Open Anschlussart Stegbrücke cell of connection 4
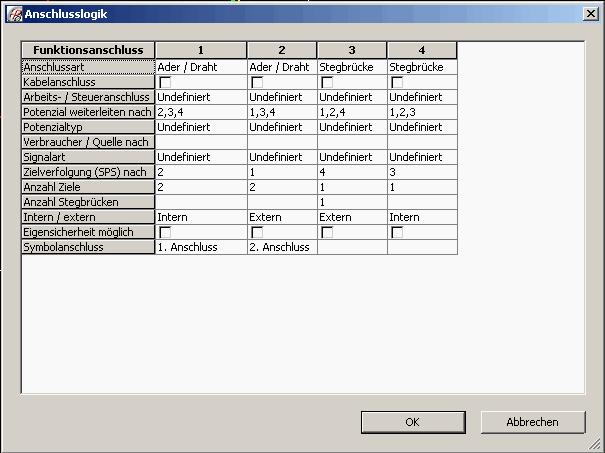 [x=422, y=67]
